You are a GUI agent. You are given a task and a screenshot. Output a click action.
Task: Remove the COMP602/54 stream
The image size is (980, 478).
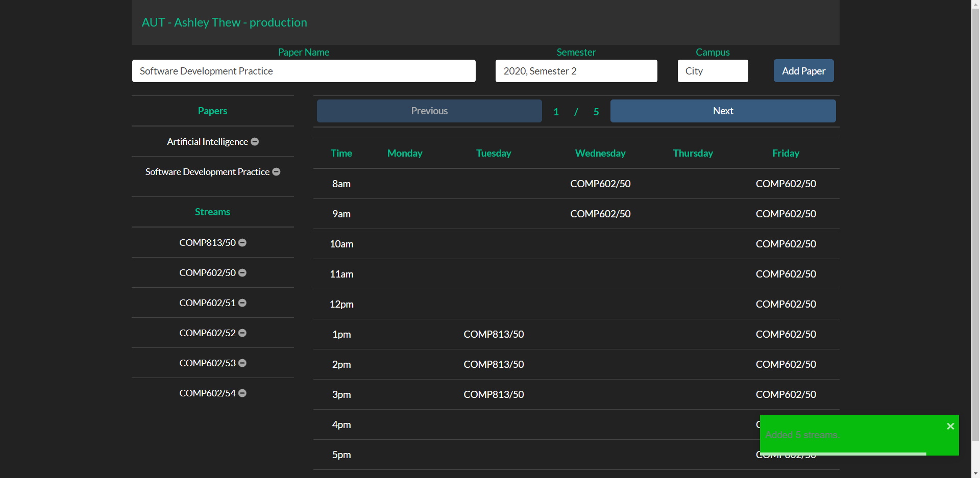pos(242,393)
